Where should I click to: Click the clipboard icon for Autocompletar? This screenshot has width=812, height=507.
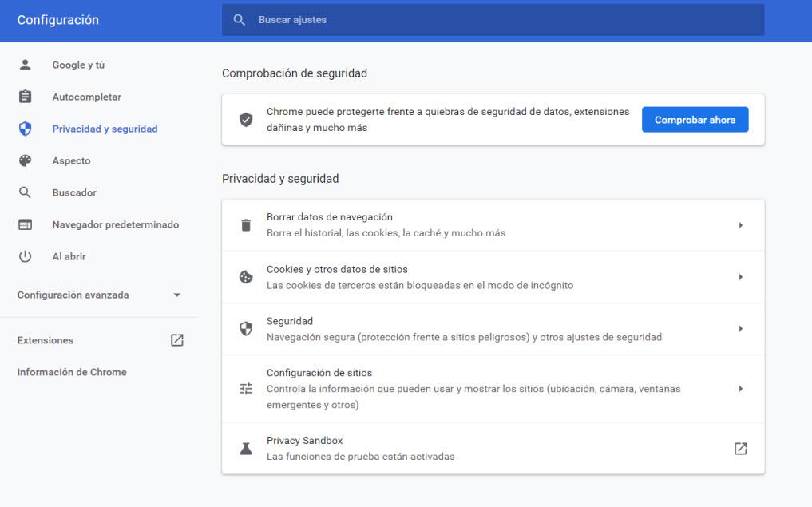25,97
